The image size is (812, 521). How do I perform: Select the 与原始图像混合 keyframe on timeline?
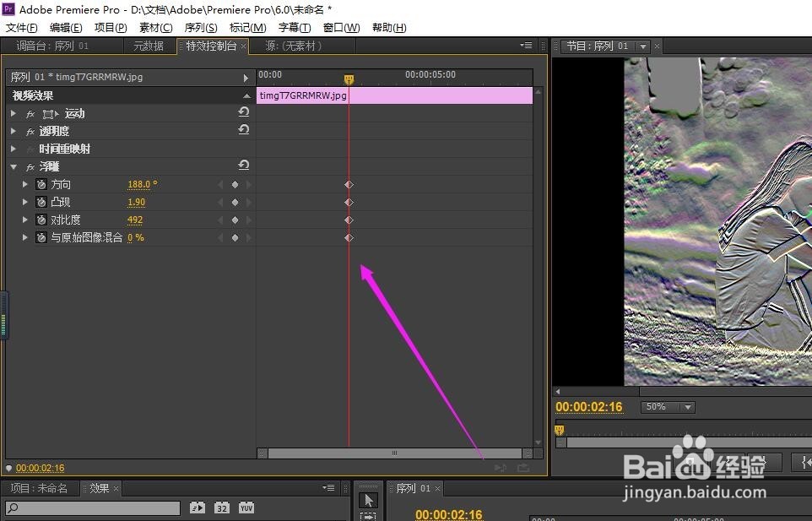pyautogui.click(x=349, y=237)
